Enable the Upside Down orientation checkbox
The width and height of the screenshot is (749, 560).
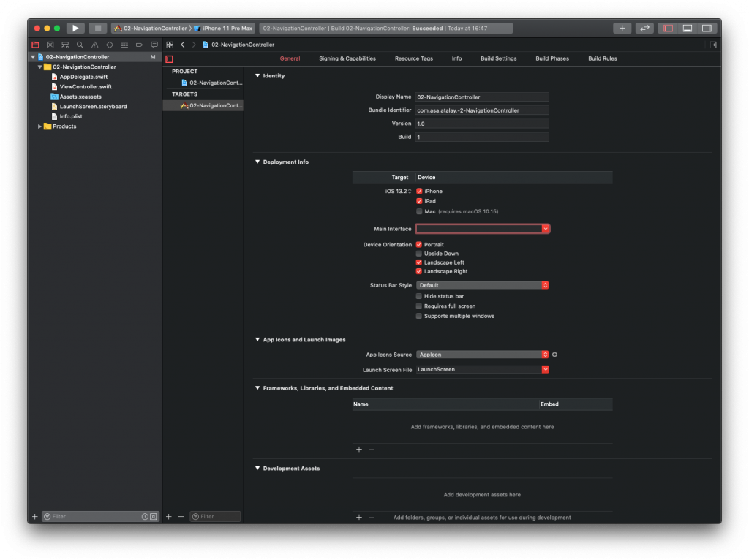point(419,254)
